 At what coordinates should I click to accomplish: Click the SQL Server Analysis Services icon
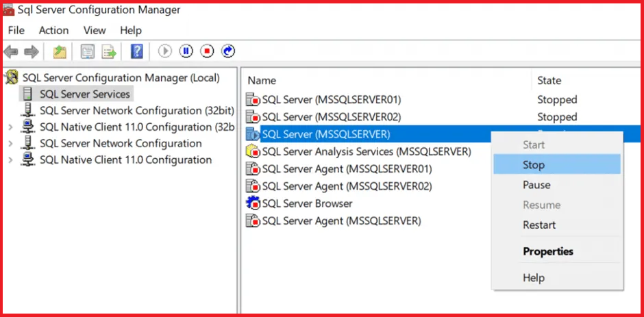253,151
